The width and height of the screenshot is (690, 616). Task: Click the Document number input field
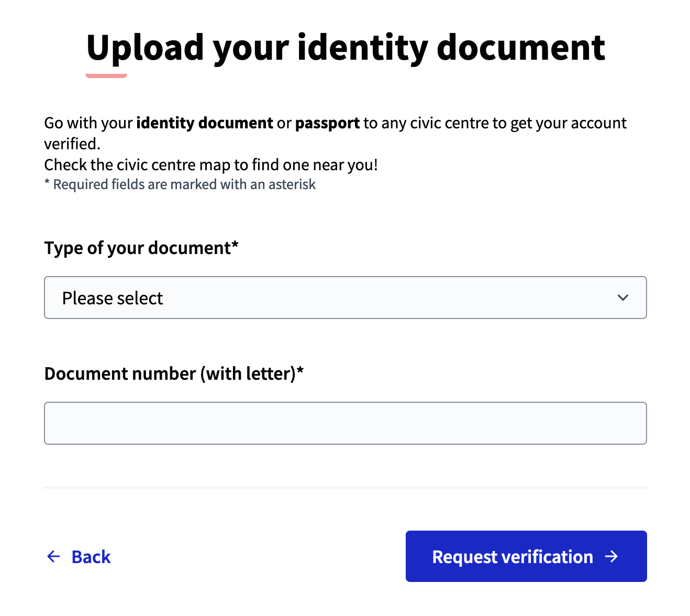tap(346, 423)
